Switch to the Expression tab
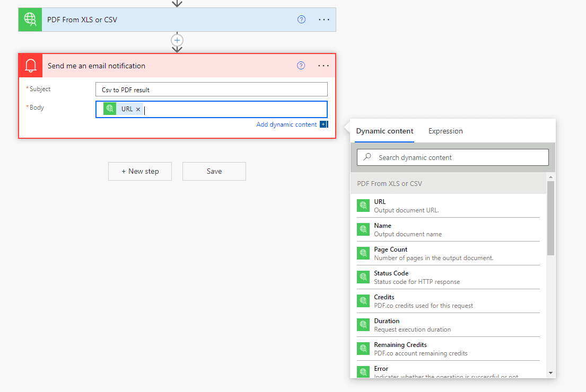 (x=445, y=131)
